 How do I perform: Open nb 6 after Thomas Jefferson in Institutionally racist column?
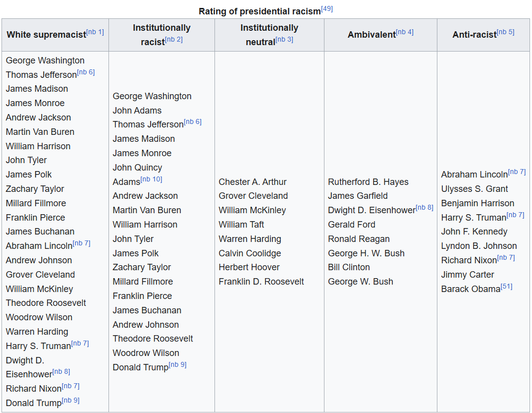point(193,122)
